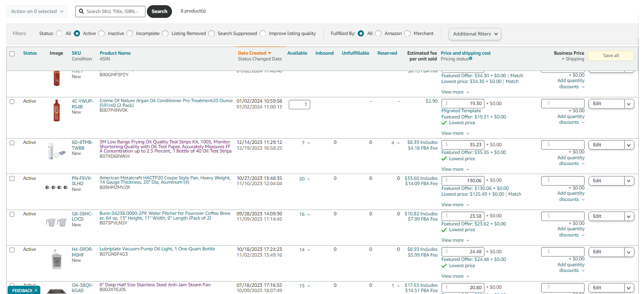This screenshot has height=294, width=644.
Task: Check the box for Bunn water pitcher row
Action: pyautogui.click(x=12, y=214)
